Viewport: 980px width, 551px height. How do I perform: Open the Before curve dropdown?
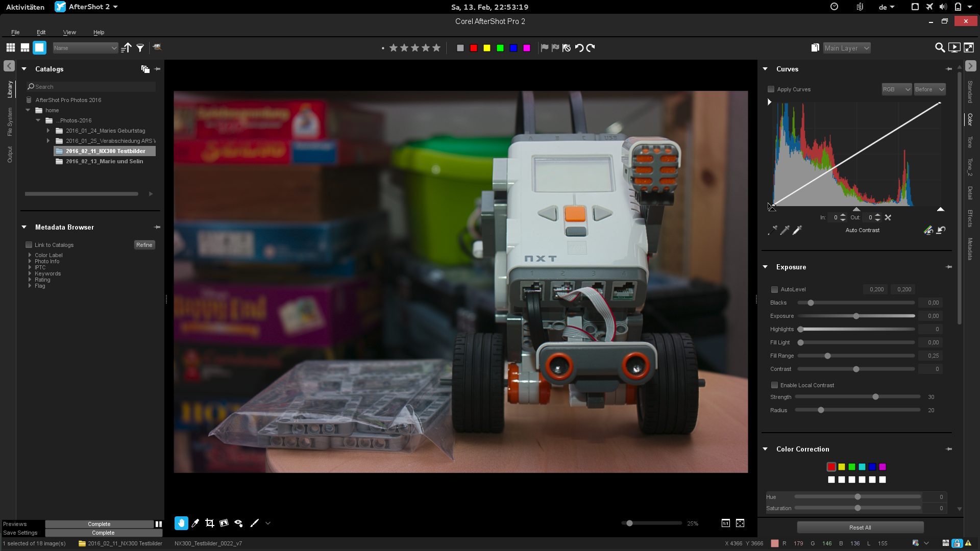[x=930, y=89]
